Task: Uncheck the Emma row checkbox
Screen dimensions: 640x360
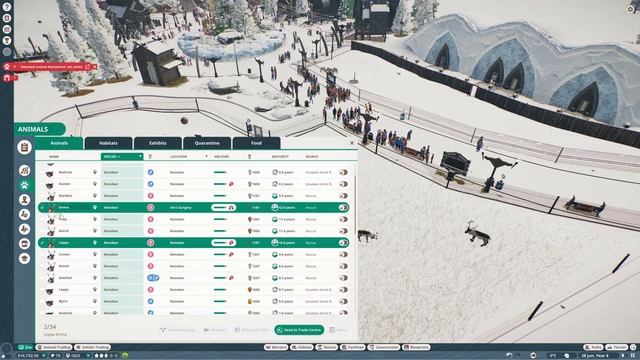Action: pos(42,207)
